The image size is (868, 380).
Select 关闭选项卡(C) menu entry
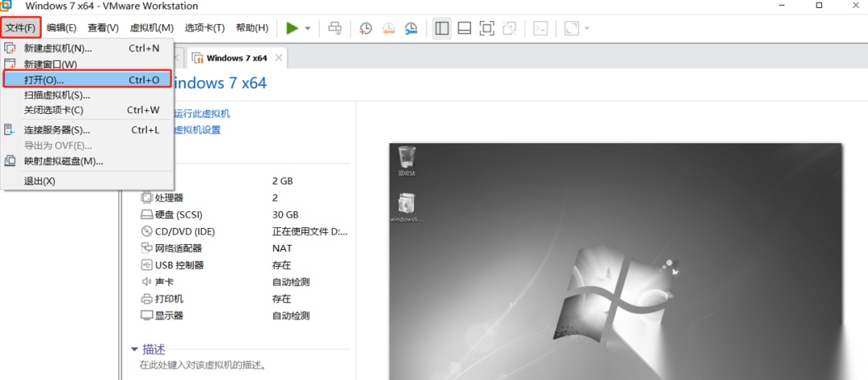(x=88, y=110)
